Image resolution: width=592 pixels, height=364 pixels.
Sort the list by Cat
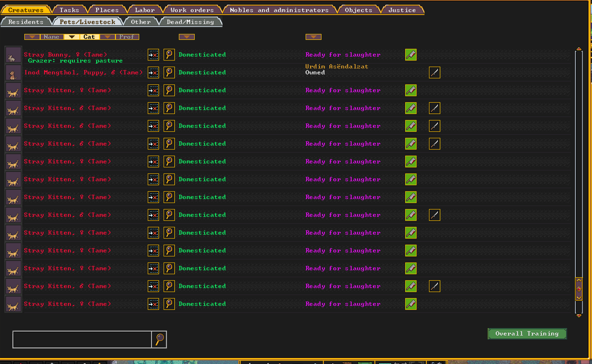89,37
